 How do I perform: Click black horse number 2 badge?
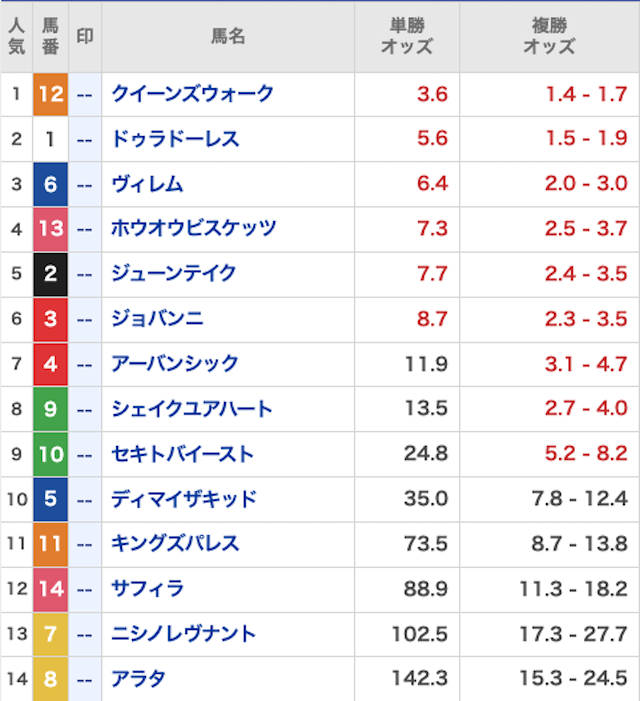50,274
